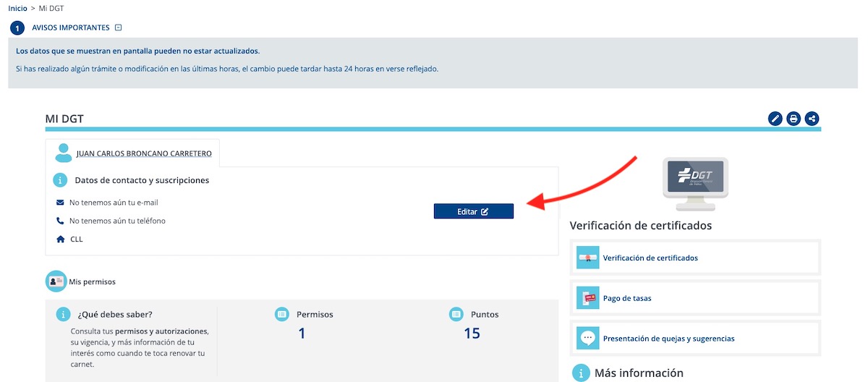Click the CLL address text

(76, 239)
